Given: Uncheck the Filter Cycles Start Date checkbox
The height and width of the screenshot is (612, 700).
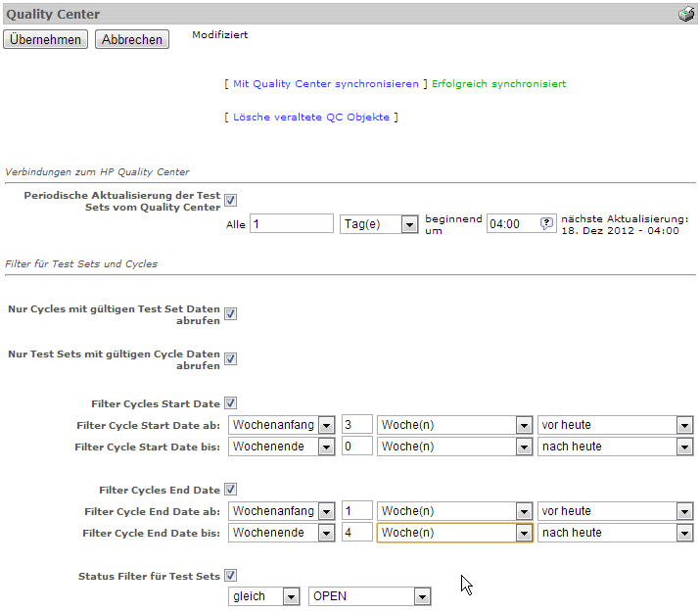Looking at the screenshot, I should click(x=230, y=402).
